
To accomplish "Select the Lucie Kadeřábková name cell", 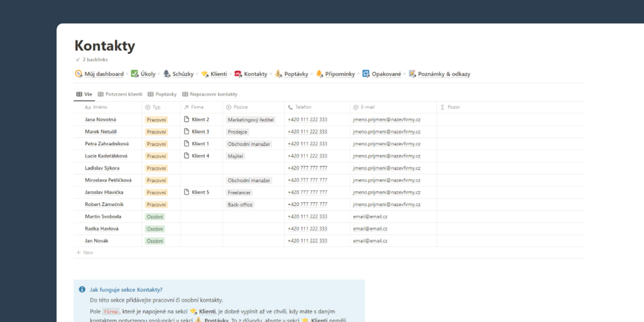I will click(x=108, y=156).
